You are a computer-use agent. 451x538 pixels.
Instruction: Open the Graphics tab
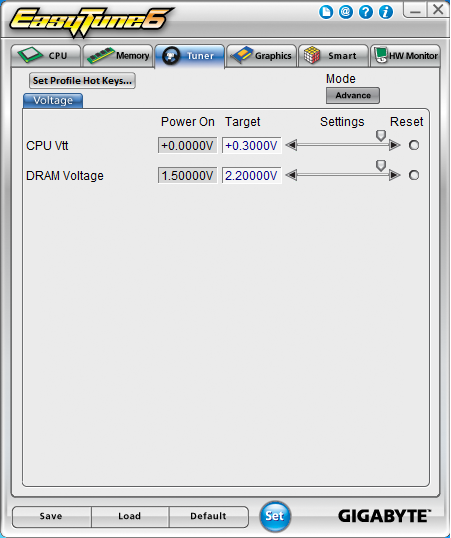(x=262, y=56)
